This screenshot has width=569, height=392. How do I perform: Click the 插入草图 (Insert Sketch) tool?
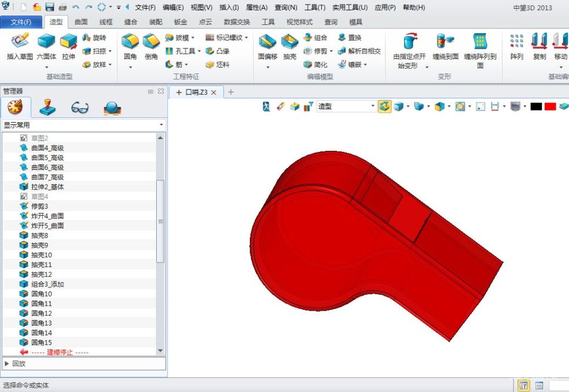(x=20, y=47)
